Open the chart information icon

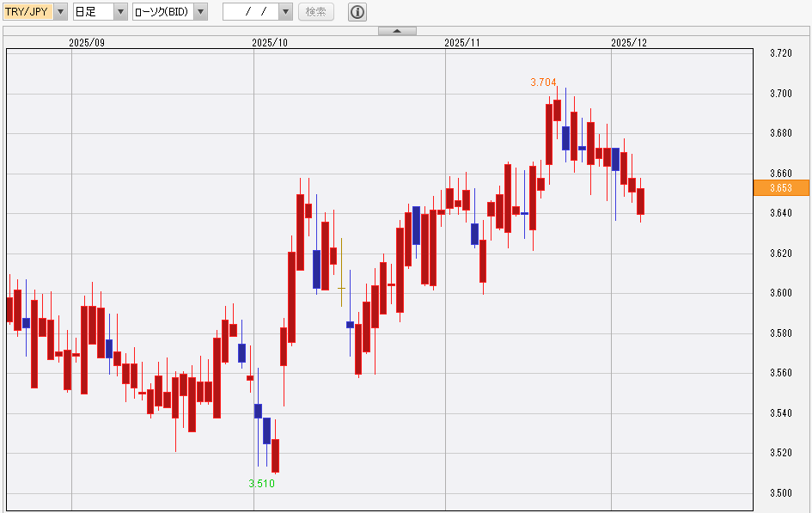click(x=357, y=11)
